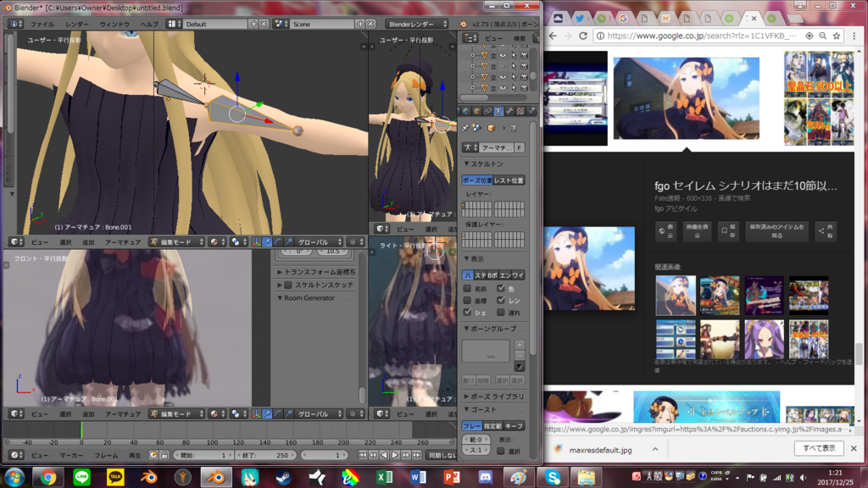Reload the Chrome page
This screenshot has height=488, width=868.
pyautogui.click(x=583, y=36)
